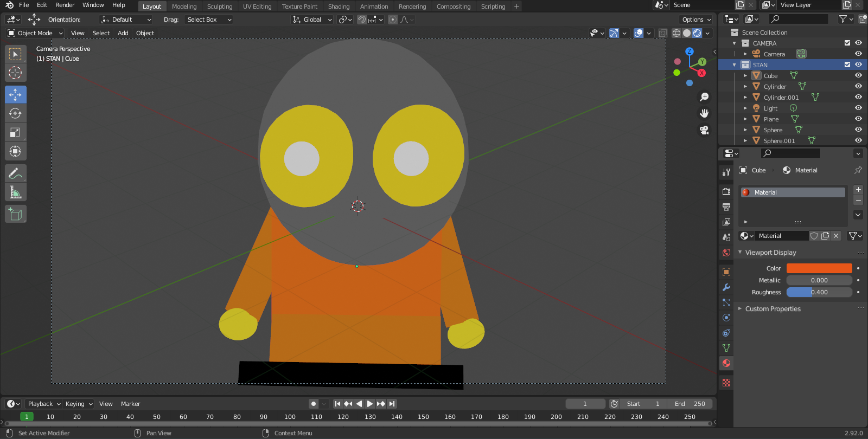The height and width of the screenshot is (439, 868).
Task: Select the Select Box tool icon
Action: click(15, 54)
